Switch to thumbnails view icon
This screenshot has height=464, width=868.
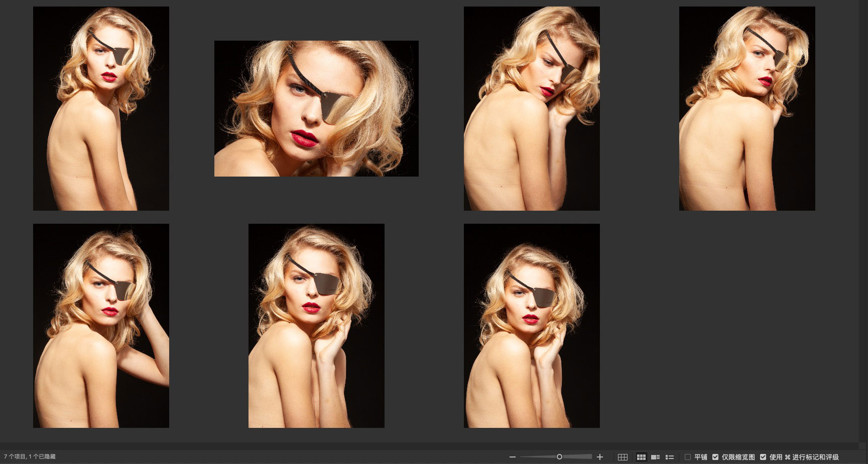point(641,457)
